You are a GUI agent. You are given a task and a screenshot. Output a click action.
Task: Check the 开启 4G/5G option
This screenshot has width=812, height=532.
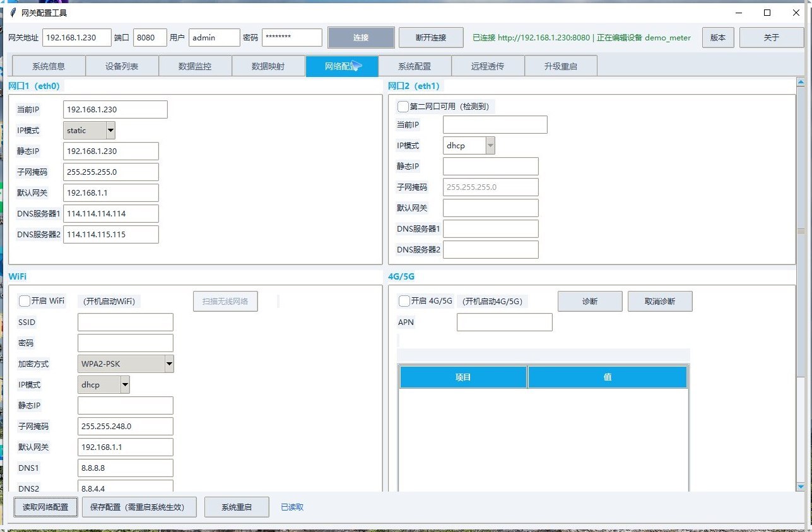pyautogui.click(x=404, y=301)
